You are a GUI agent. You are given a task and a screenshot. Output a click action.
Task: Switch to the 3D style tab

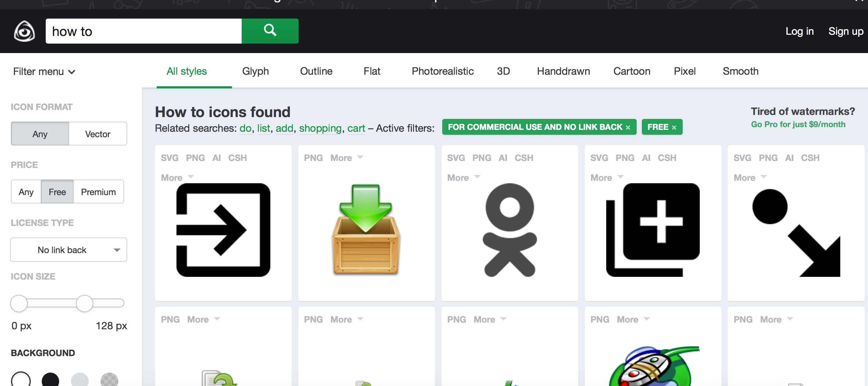click(503, 71)
